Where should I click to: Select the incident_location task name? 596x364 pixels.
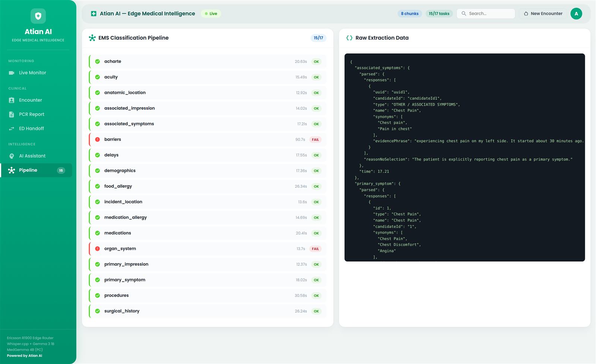point(123,202)
